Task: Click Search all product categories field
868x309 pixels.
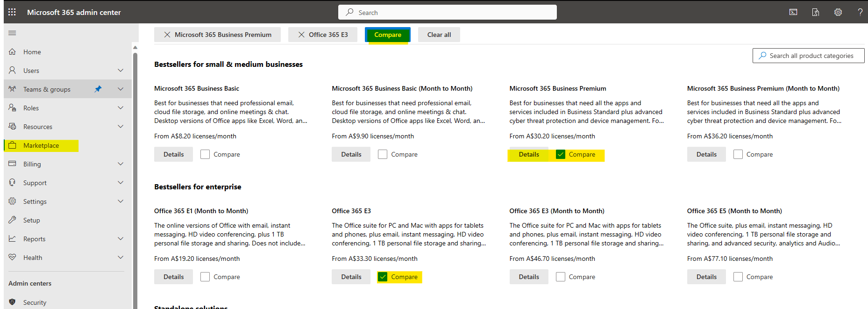Action: 809,56
